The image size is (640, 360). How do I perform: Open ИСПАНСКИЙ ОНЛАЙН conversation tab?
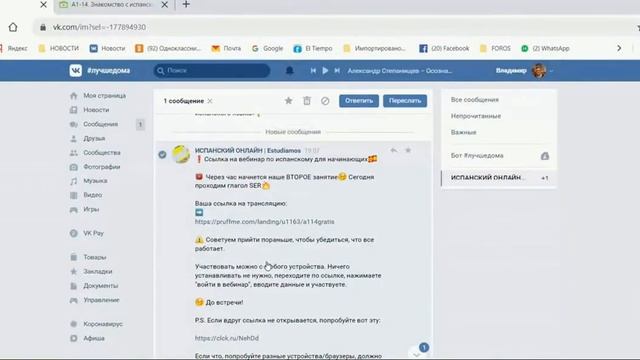499,178
